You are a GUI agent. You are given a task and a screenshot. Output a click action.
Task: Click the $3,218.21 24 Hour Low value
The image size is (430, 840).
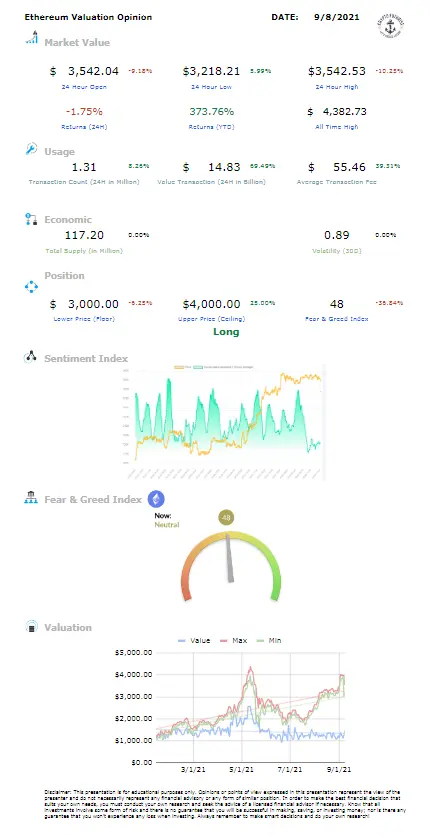[211, 71]
